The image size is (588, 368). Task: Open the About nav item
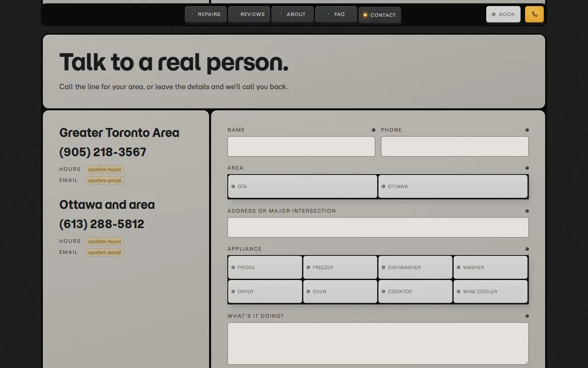[293, 14]
